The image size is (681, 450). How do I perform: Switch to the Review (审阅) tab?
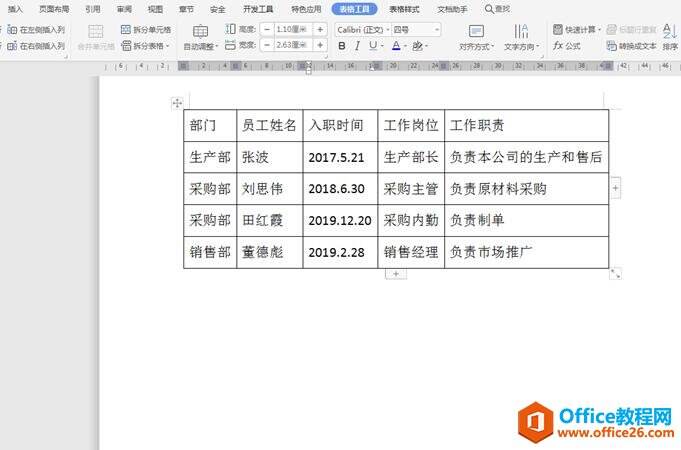tap(124, 9)
